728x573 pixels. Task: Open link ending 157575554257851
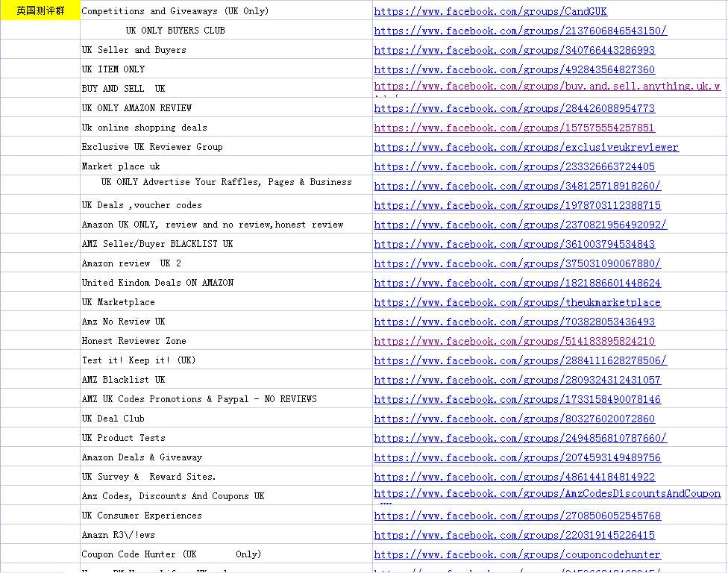515,128
